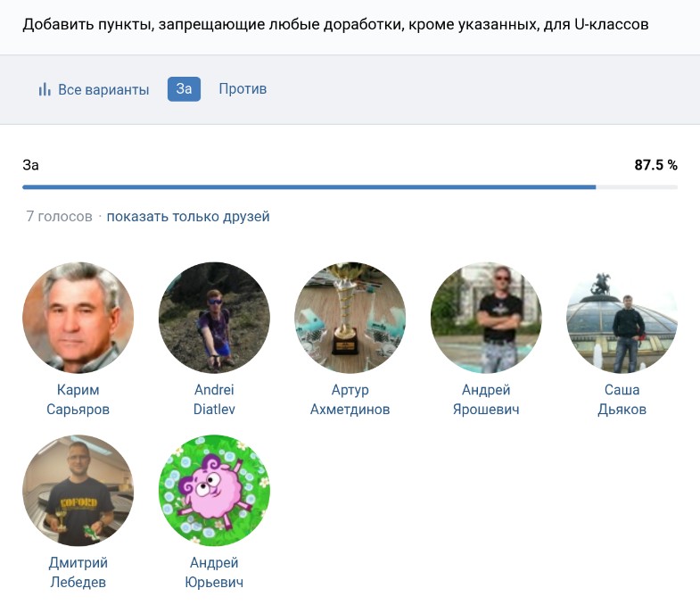Viewport: 700px width, 605px height.
Task: Click Артур Ахметдинов's trophy avatar
Action: click(x=350, y=318)
